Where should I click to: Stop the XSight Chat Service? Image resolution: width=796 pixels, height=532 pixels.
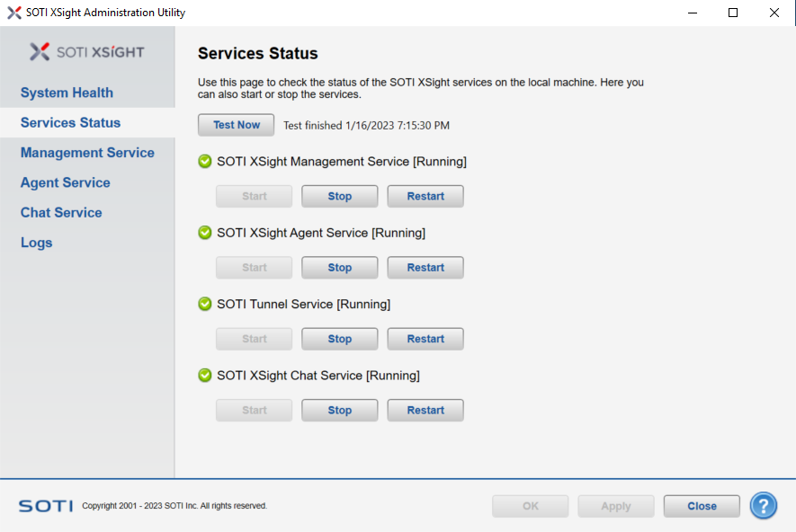340,411
